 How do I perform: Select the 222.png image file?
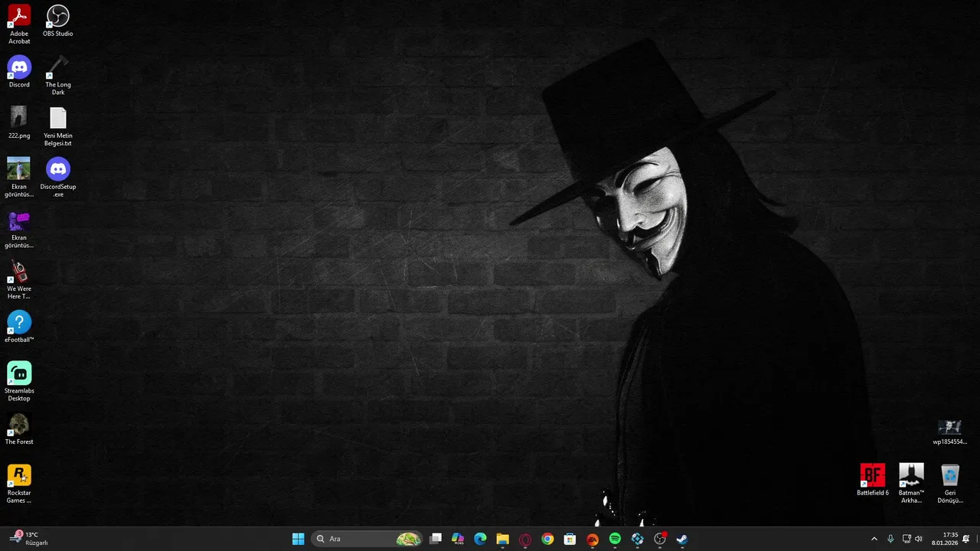(19, 122)
